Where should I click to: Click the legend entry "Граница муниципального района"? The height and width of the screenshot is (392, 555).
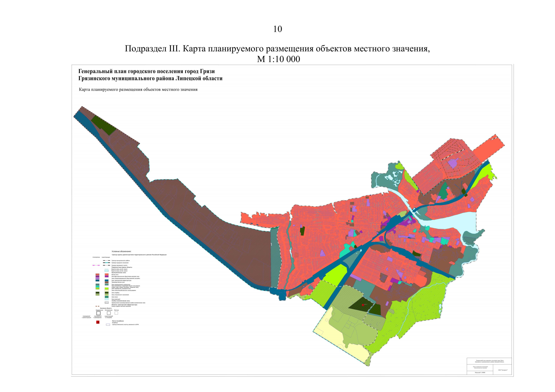tap(121, 261)
